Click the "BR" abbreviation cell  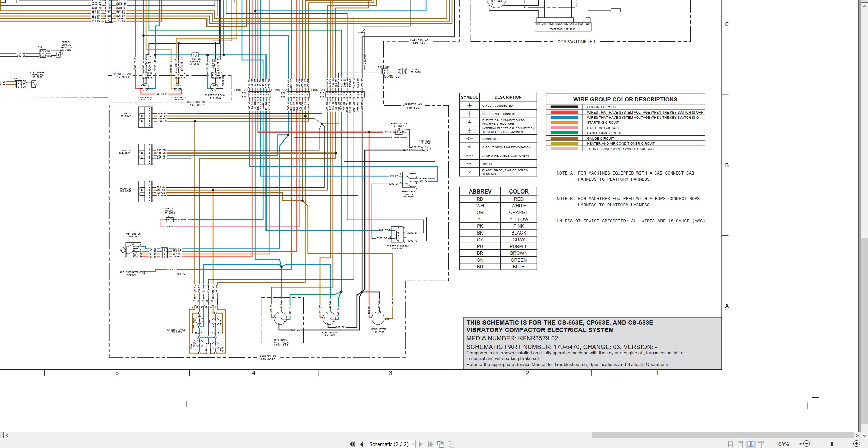point(480,253)
